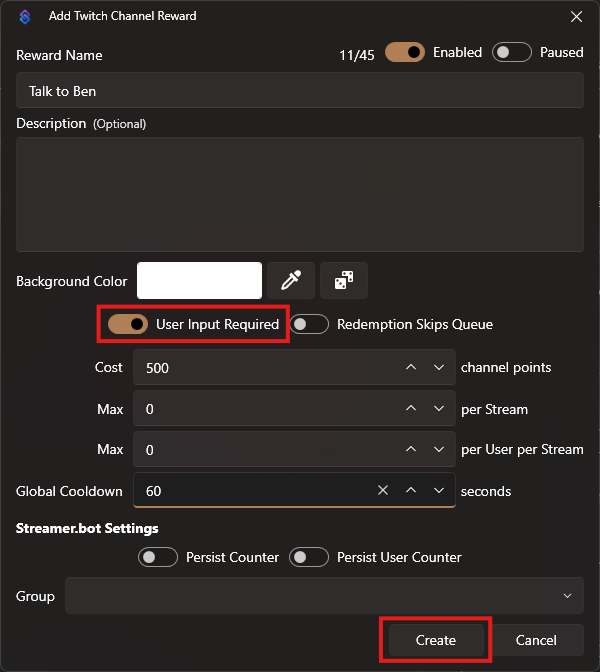The width and height of the screenshot is (600, 672).
Task: Increase Max per User per Stream value
Action: (411, 449)
